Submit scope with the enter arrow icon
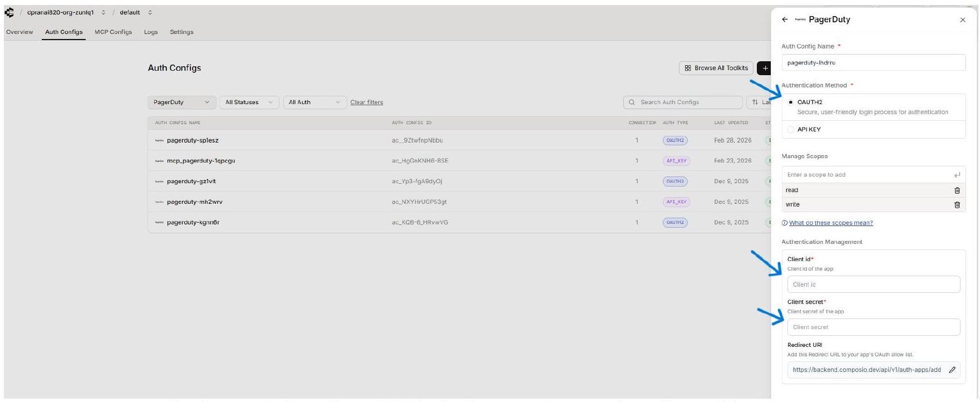The width and height of the screenshot is (980, 402). (957, 175)
